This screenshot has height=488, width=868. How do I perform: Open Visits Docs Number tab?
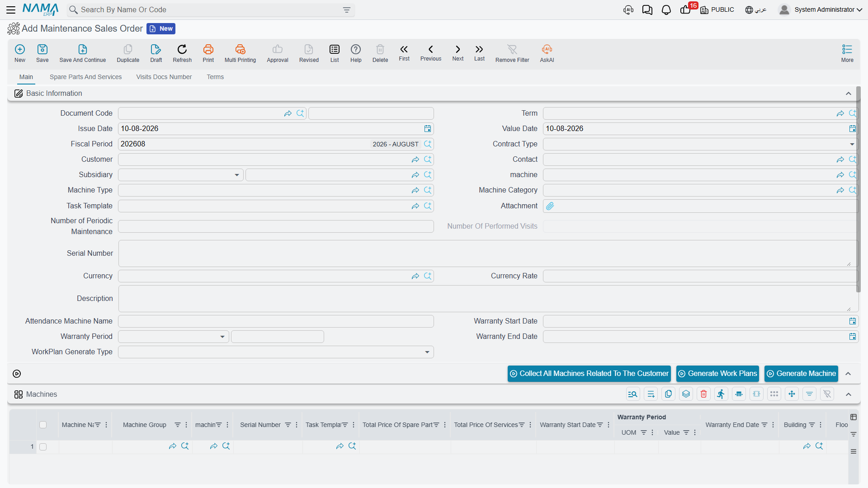click(x=164, y=77)
